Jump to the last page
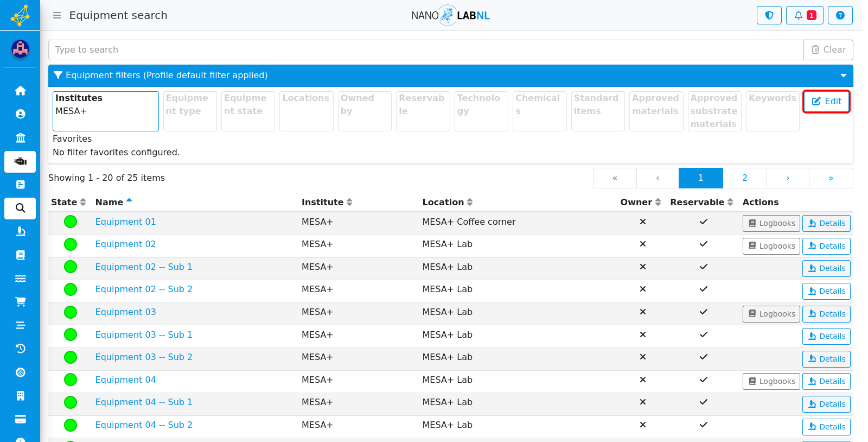This screenshot has height=442, width=868. tap(831, 178)
